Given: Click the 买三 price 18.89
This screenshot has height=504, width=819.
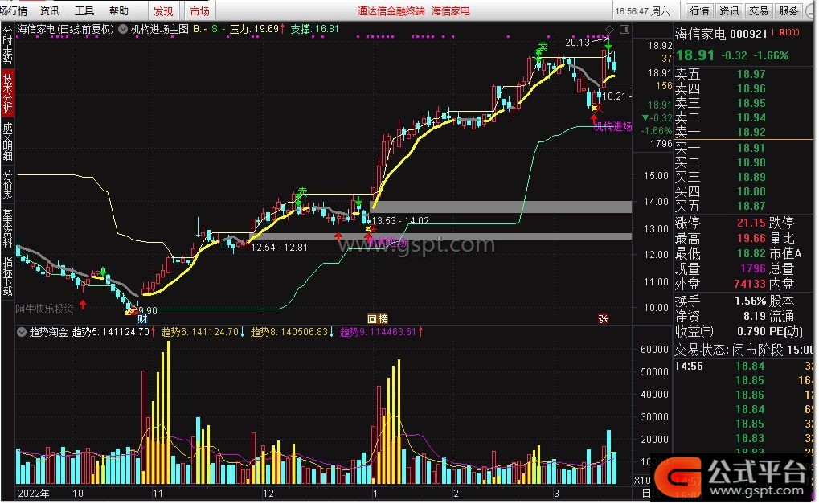Looking at the screenshot, I should 751,177.
